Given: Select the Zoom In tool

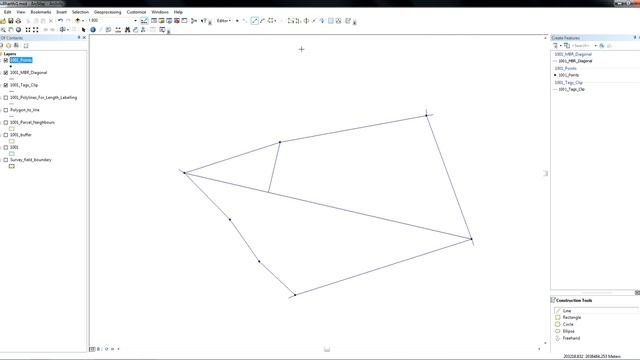Looking at the screenshot, I should (x=3, y=30).
